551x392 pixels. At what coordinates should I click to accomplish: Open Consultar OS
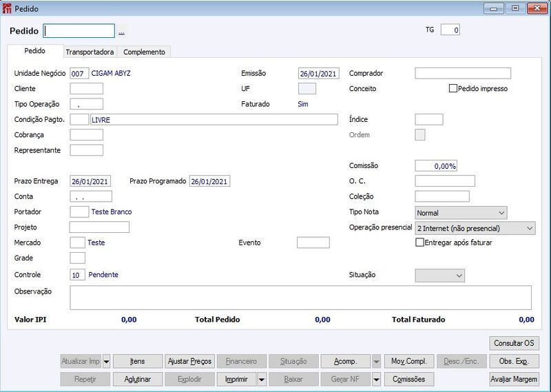click(514, 343)
